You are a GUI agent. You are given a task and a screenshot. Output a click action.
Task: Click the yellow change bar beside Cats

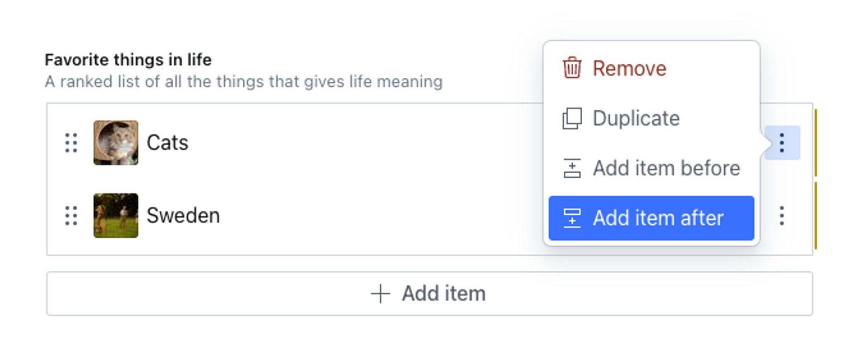coord(816,143)
